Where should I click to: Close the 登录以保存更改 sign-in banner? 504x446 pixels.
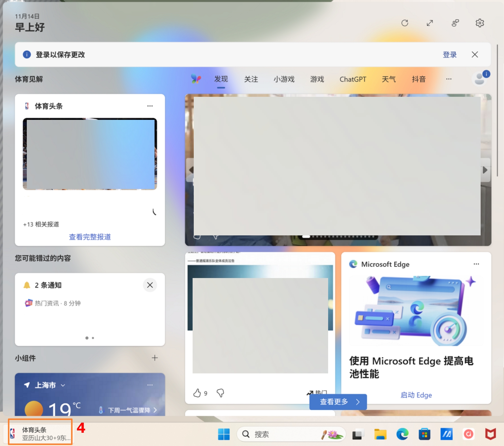475,54
